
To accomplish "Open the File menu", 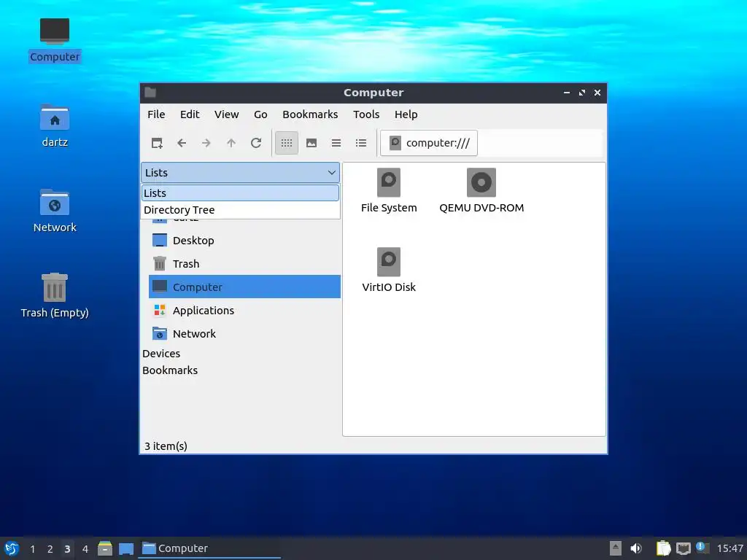I will 156,114.
